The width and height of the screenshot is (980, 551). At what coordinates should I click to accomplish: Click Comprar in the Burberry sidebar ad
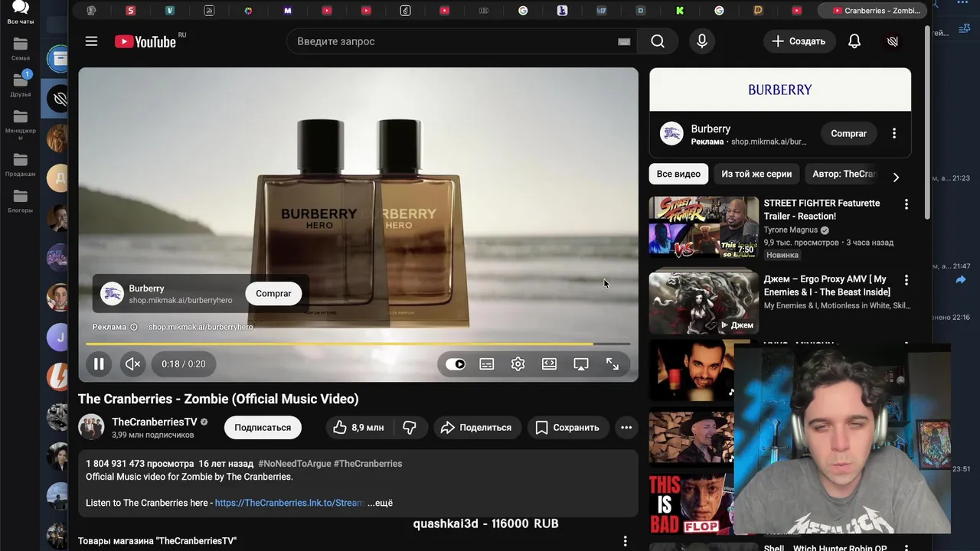click(x=849, y=133)
